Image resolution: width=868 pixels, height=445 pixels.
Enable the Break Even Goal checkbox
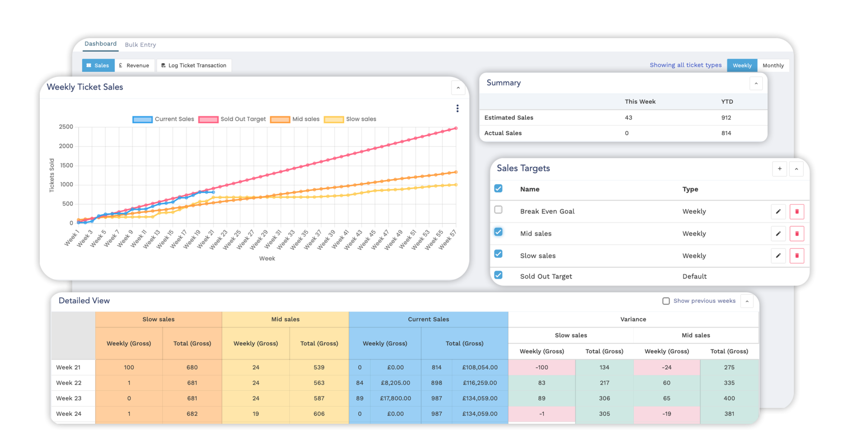(x=499, y=209)
